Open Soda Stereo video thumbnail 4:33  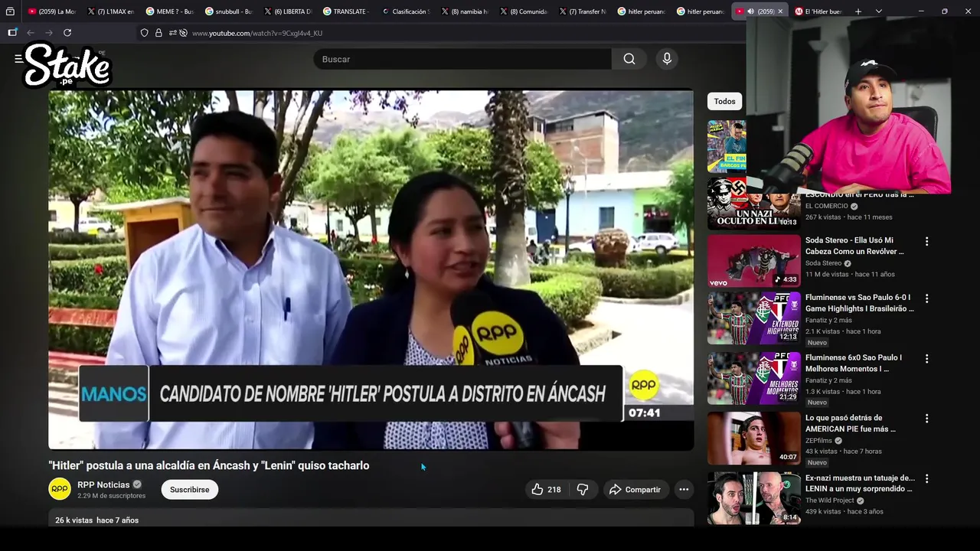[x=753, y=260]
